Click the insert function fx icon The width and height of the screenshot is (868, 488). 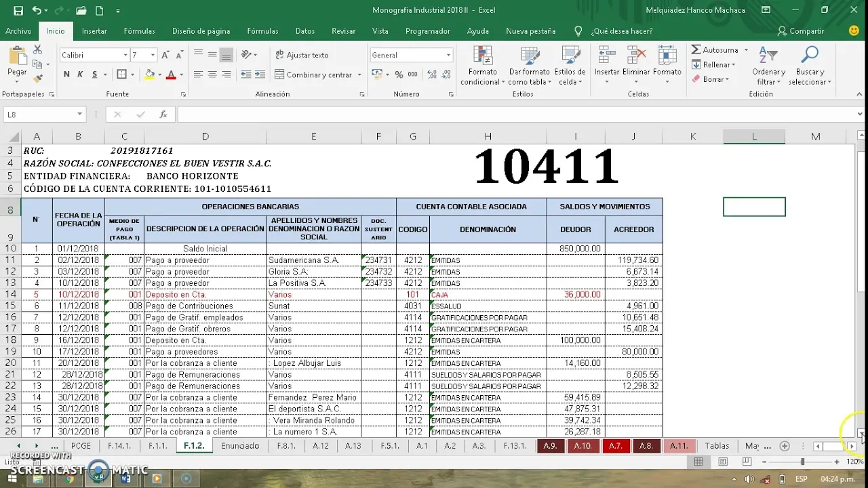pyautogui.click(x=163, y=115)
